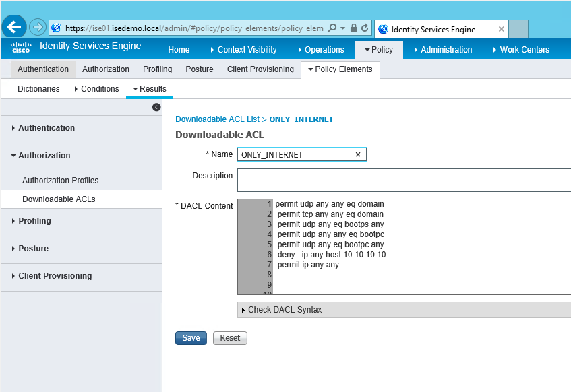This screenshot has width=571, height=392.
Task: Click the 'permit udp any eq bootpc any' line
Action: click(x=330, y=244)
